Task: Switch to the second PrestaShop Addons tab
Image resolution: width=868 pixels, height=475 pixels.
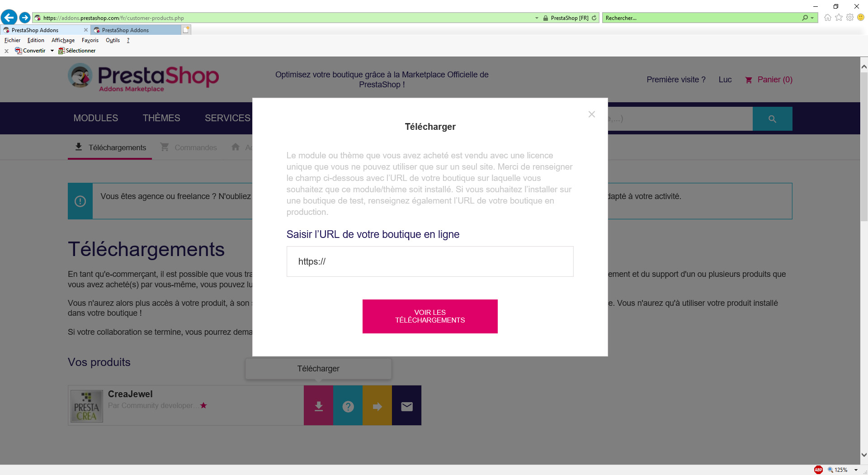Action: 136,30
